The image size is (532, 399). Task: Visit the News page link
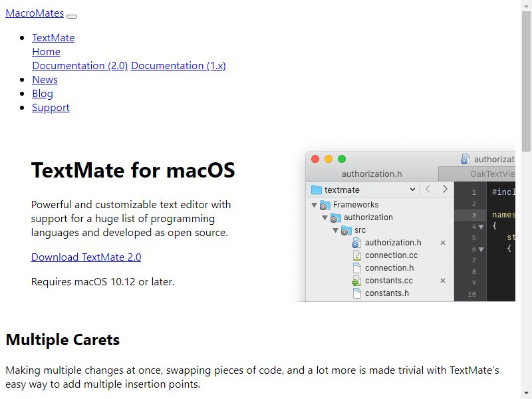(45, 79)
